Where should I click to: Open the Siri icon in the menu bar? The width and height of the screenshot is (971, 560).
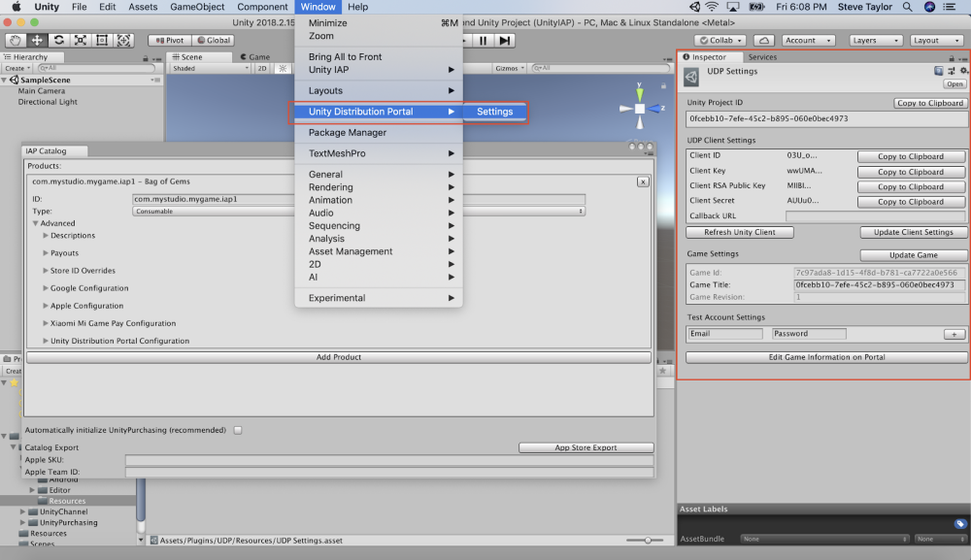click(x=929, y=7)
